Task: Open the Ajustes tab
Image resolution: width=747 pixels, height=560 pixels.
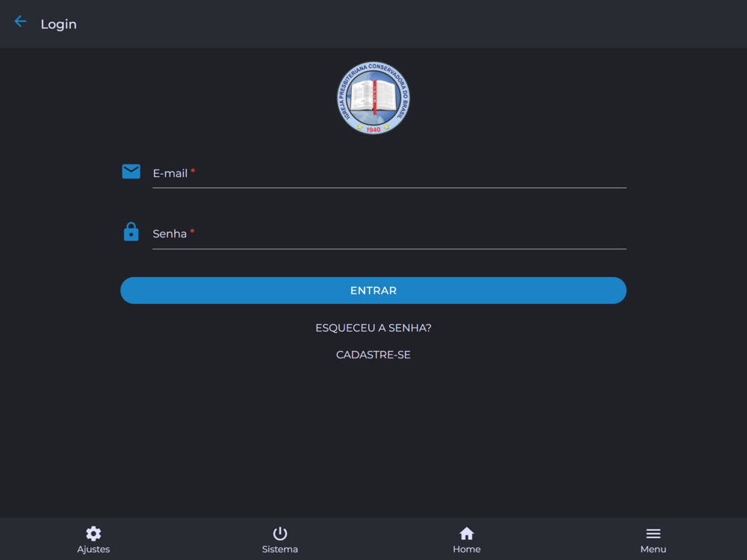Action: pos(93,540)
